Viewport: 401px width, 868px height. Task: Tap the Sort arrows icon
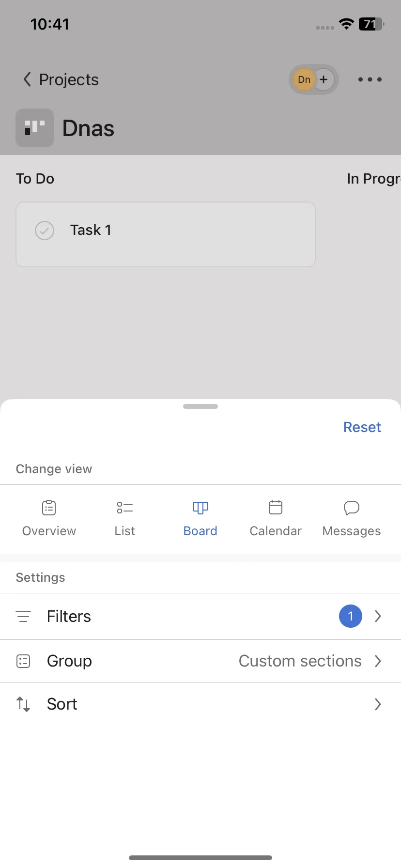pos(23,704)
